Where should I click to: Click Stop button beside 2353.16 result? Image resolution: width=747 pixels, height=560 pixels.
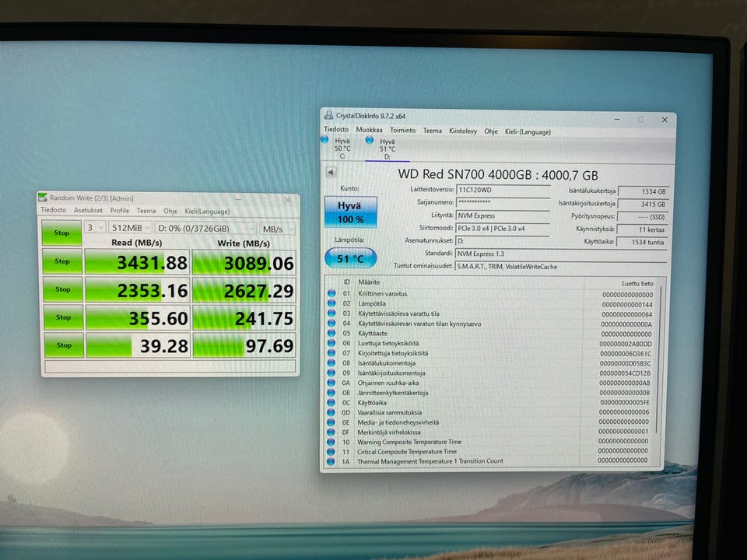point(62,289)
